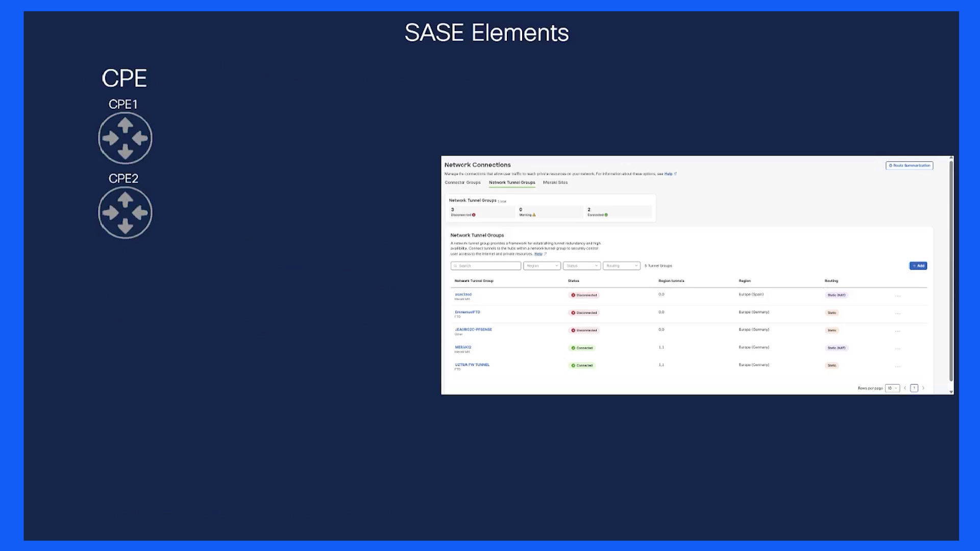This screenshot has height=551, width=980.
Task: Click the Status column header
Action: click(x=574, y=281)
